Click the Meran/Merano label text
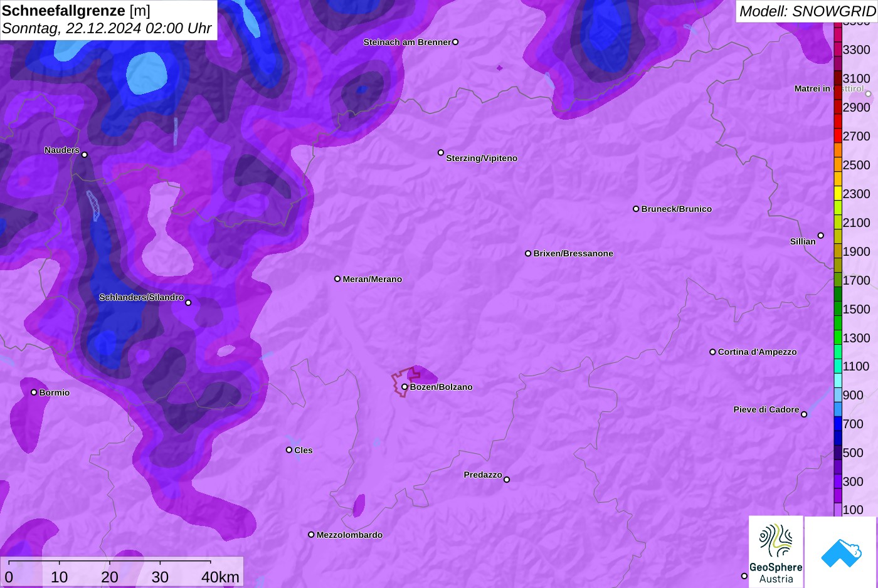 click(373, 279)
